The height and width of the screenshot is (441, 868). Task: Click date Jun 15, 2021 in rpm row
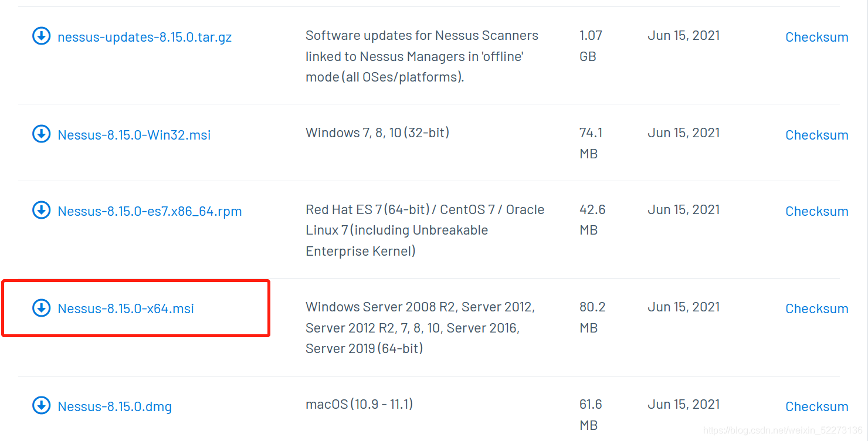(x=683, y=210)
